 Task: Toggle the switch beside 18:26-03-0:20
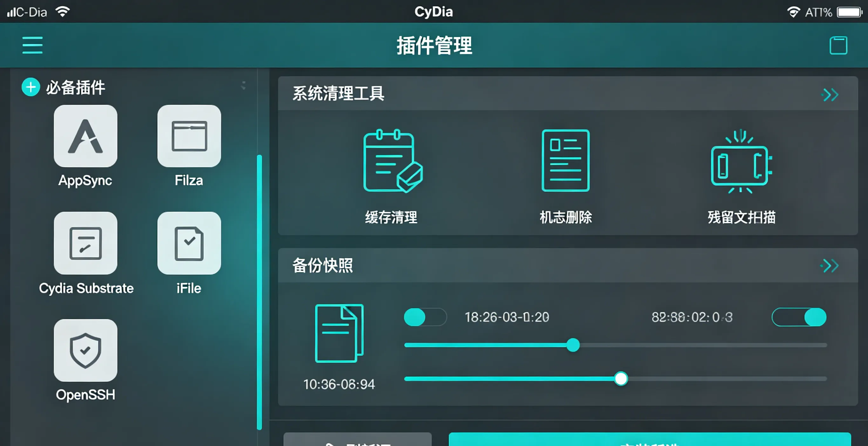425,317
